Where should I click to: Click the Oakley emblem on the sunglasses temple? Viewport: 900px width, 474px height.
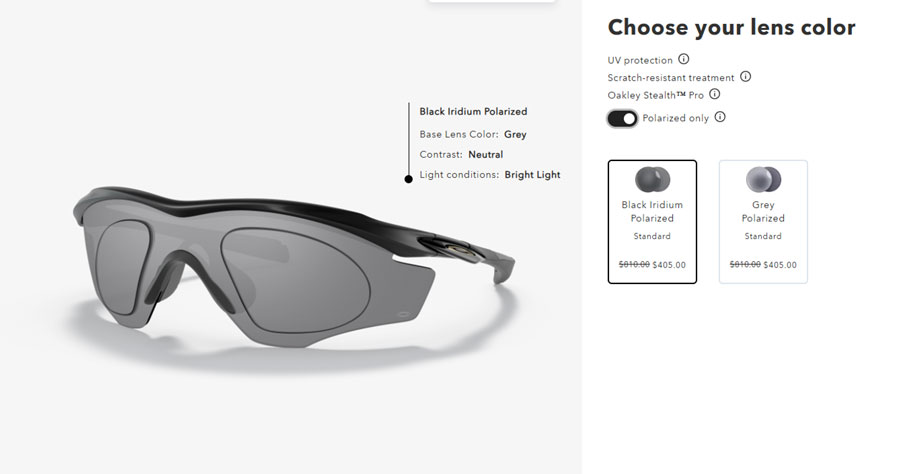point(457,249)
